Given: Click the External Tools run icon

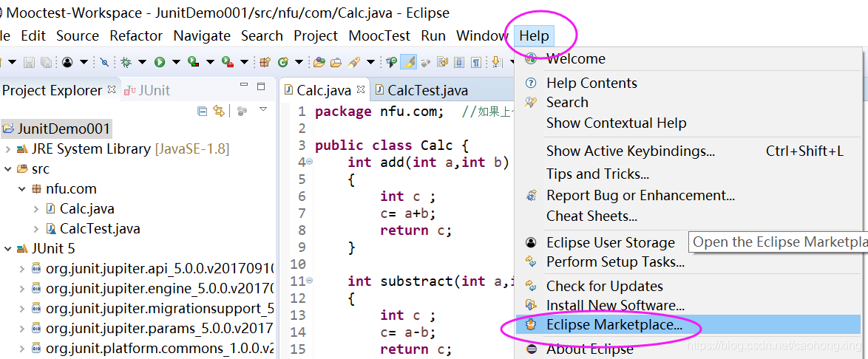Looking at the screenshot, I should (x=228, y=62).
